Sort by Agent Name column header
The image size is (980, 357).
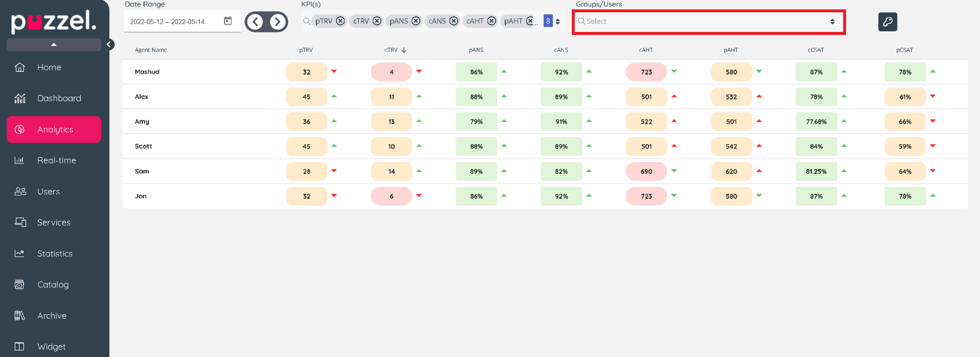pos(151,50)
